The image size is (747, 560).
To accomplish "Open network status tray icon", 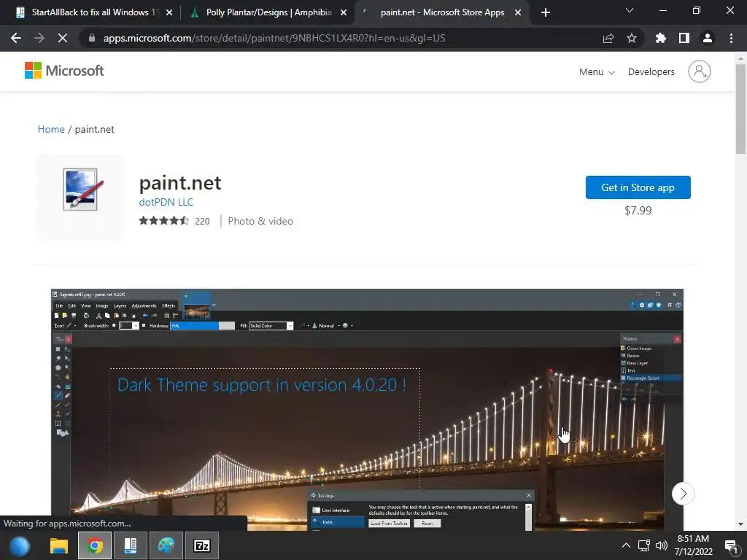I will 644,545.
